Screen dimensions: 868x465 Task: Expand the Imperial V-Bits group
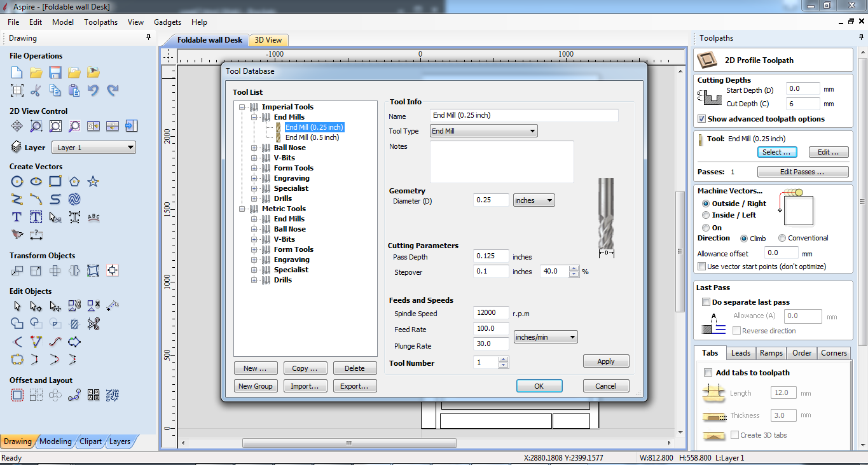[254, 158]
